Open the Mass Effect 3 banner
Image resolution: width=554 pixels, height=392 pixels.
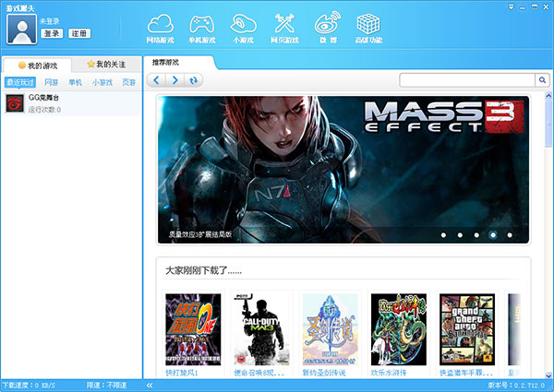pyautogui.click(x=343, y=170)
